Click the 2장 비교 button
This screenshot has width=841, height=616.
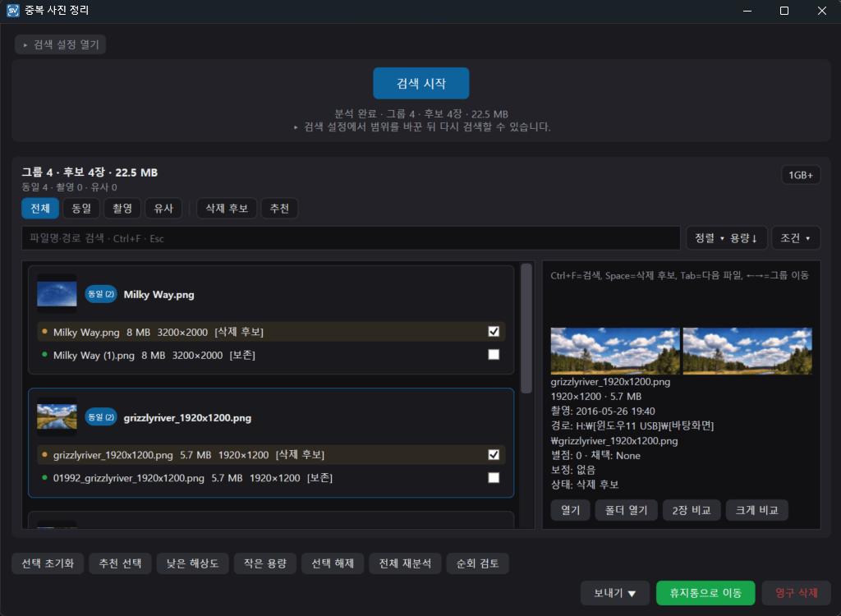pyautogui.click(x=692, y=510)
